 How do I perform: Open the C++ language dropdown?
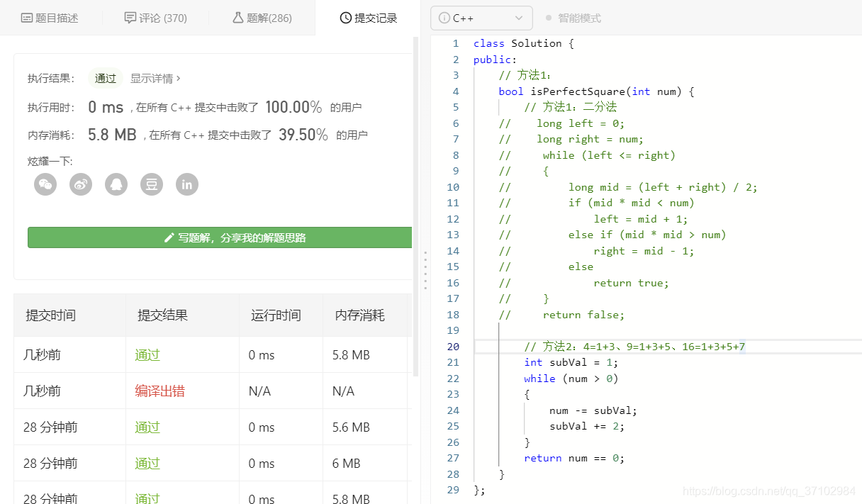tap(481, 18)
